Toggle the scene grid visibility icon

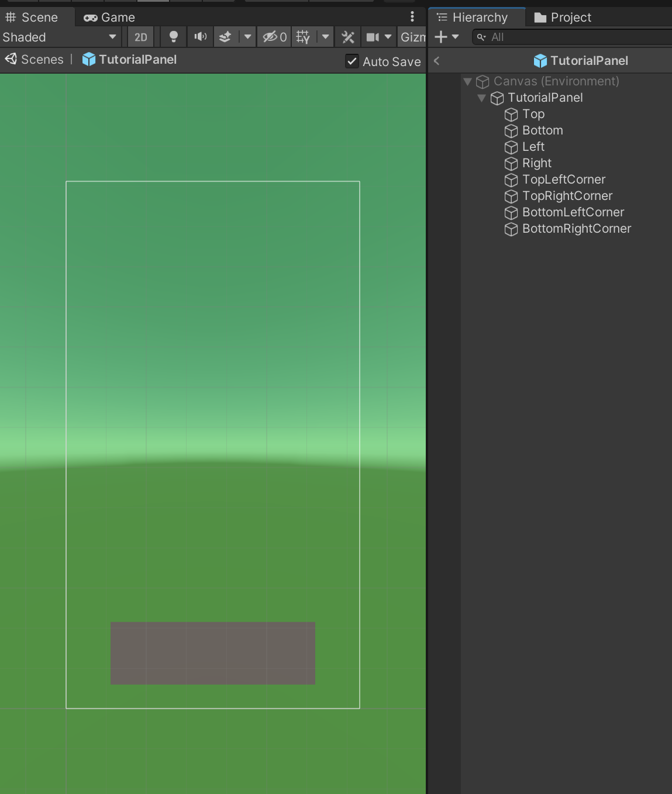coord(303,37)
